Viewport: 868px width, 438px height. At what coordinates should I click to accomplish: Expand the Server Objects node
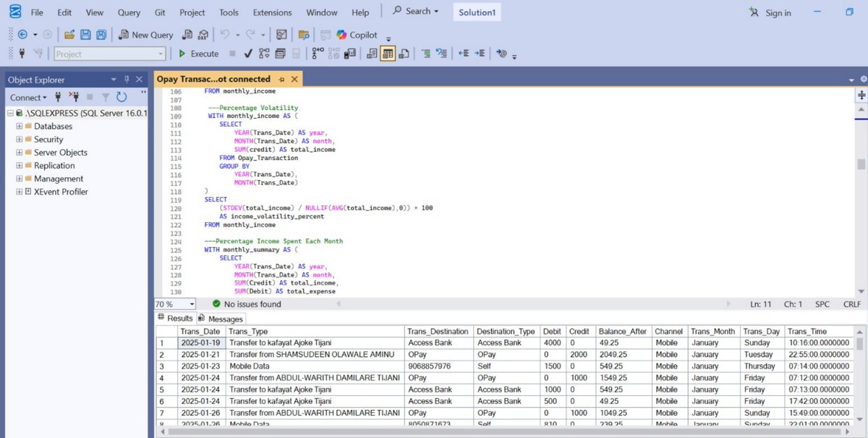click(19, 152)
